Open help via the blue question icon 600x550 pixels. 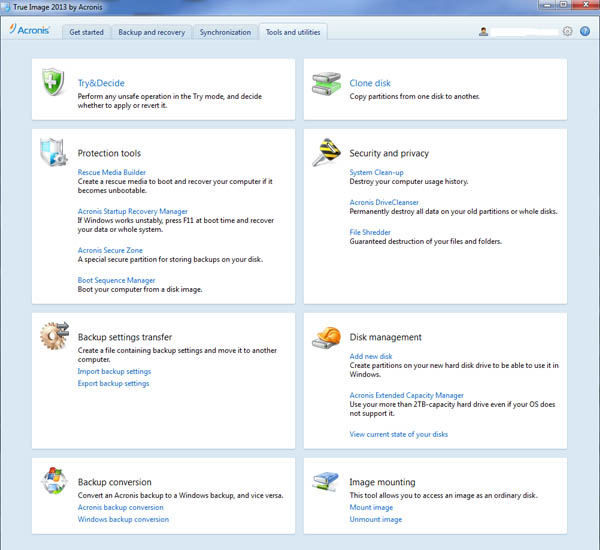tap(585, 31)
